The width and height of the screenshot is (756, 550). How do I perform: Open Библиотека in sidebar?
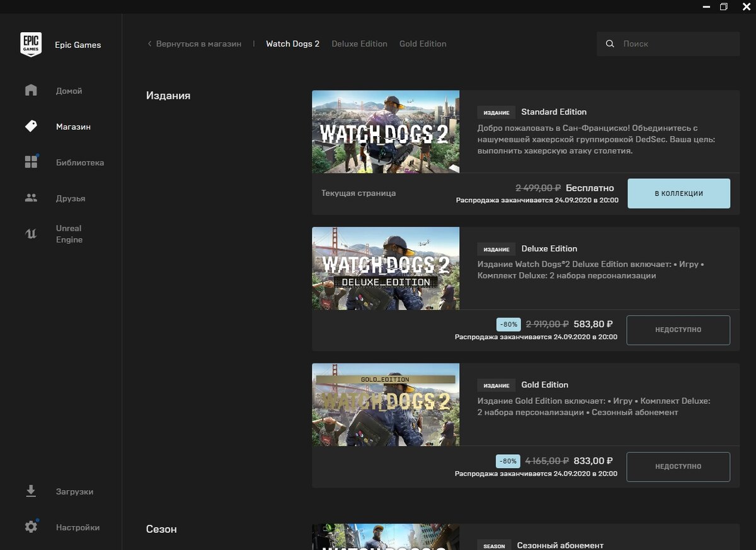(80, 163)
